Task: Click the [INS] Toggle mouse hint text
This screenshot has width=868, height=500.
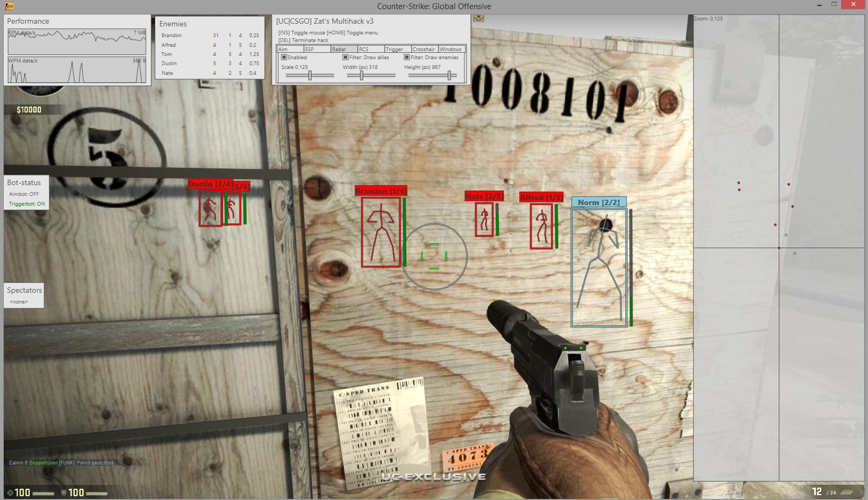Action: point(301,33)
